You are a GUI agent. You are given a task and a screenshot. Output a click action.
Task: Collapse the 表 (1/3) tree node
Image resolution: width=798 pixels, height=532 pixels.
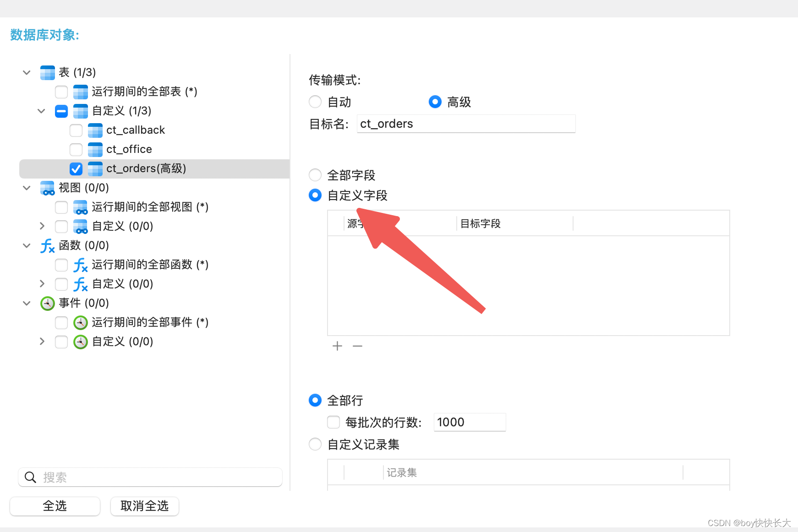(x=26, y=72)
